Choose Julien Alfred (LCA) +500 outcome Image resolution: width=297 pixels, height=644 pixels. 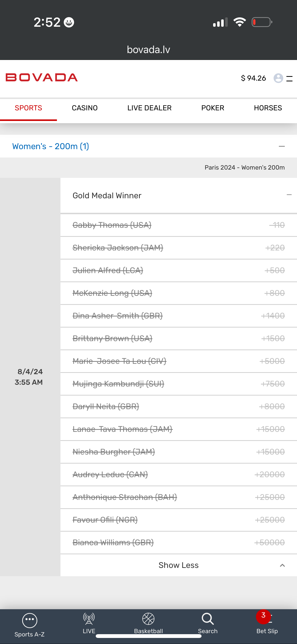click(275, 270)
